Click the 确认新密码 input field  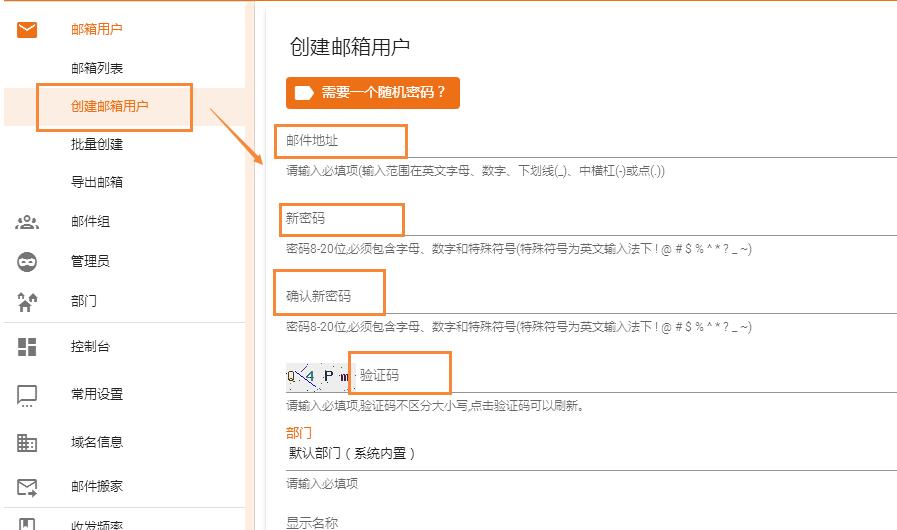[x=590, y=297]
